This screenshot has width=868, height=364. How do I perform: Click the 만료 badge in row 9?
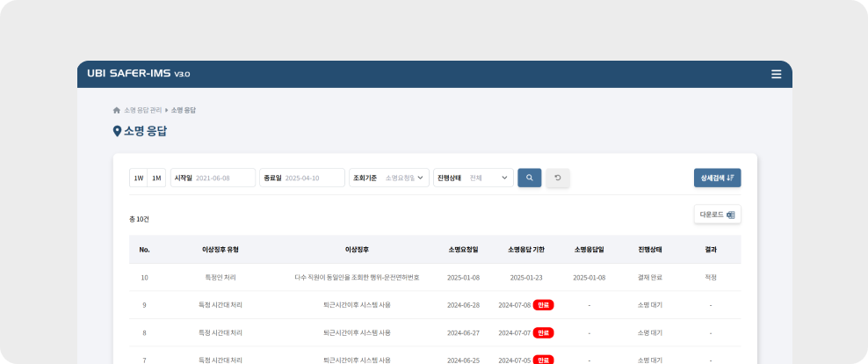pyautogui.click(x=544, y=305)
